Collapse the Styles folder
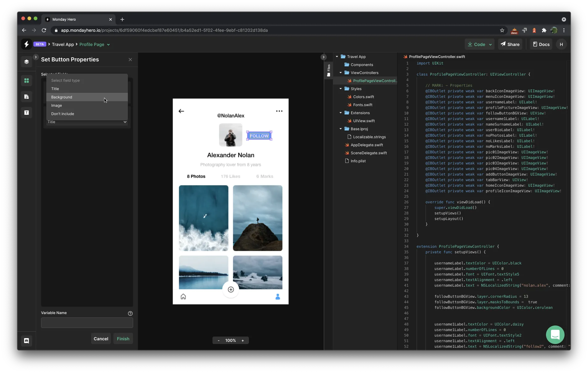The width and height of the screenshot is (588, 373). (341, 89)
